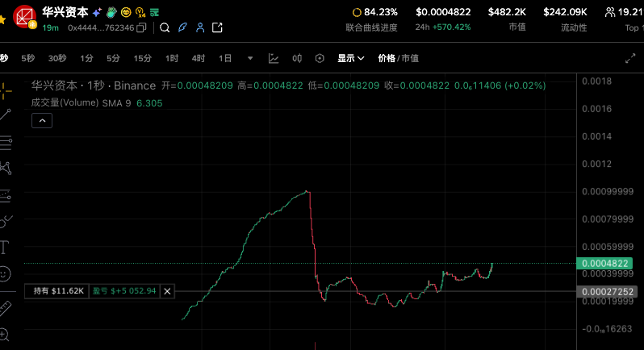Click the 0.00027252 position price tag
Viewport: 644px width, 350px height.
pyautogui.click(x=607, y=292)
